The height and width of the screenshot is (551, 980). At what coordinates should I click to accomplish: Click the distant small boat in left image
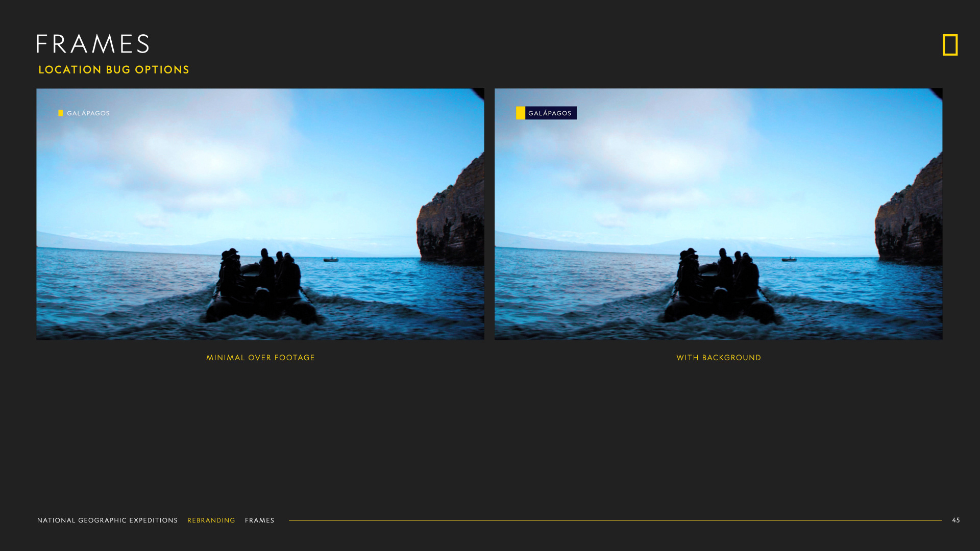tap(331, 260)
